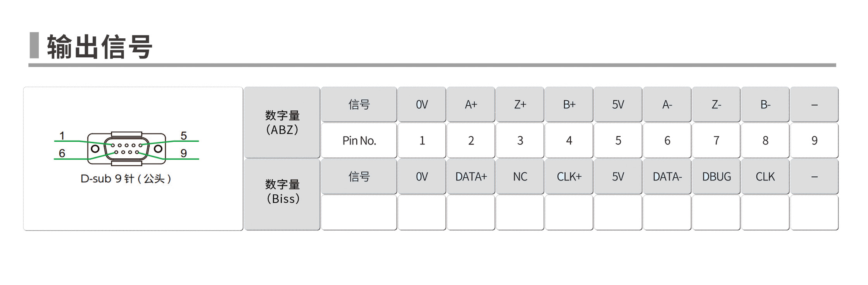Screen dimensions: 868x285
Task: Select the Z- signal cell
Action: click(x=716, y=105)
